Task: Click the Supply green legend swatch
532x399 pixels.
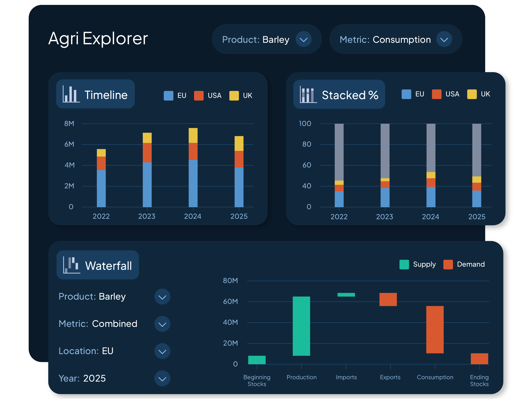Action: [x=404, y=265]
